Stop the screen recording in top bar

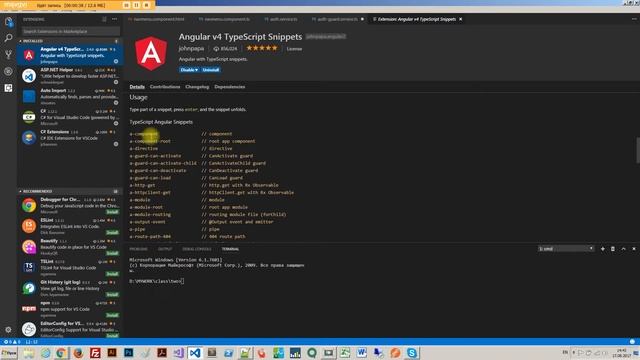[x=146, y=5]
